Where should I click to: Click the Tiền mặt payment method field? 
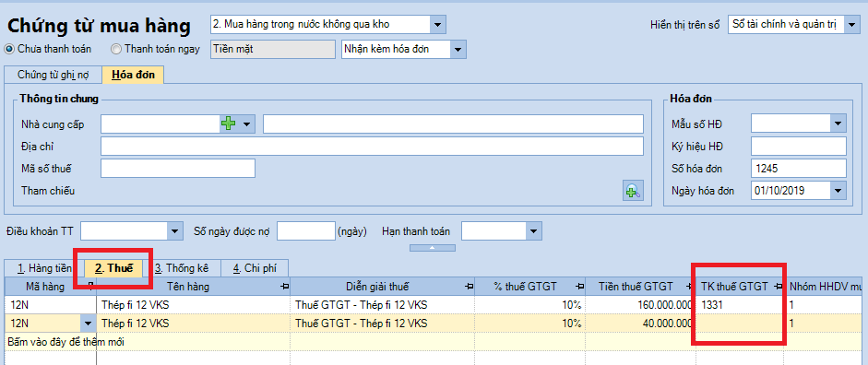pos(273,49)
